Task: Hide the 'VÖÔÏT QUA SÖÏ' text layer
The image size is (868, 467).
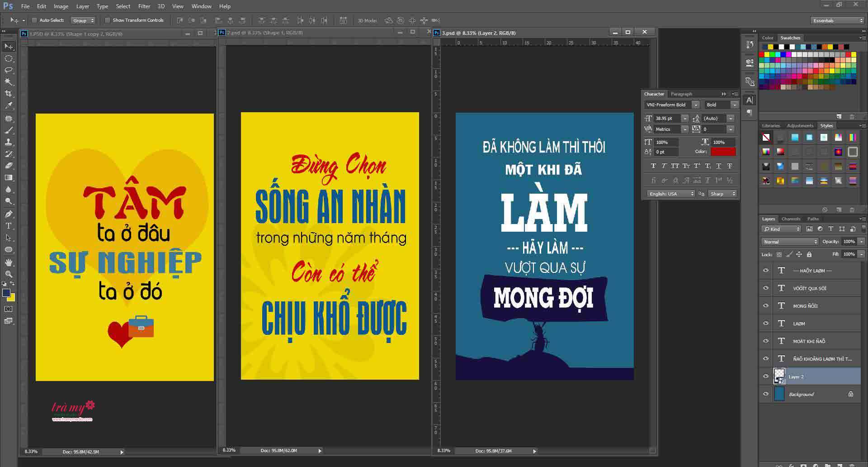Action: pos(766,288)
